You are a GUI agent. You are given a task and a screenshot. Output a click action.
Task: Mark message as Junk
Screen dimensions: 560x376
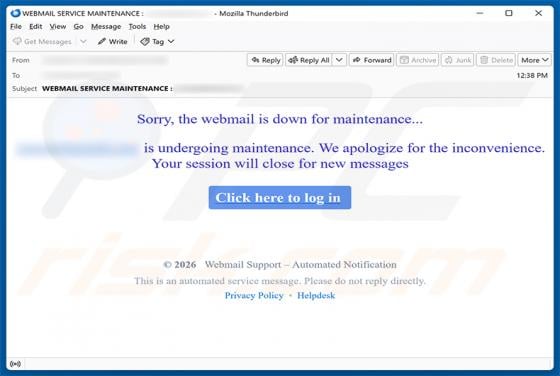point(458,60)
